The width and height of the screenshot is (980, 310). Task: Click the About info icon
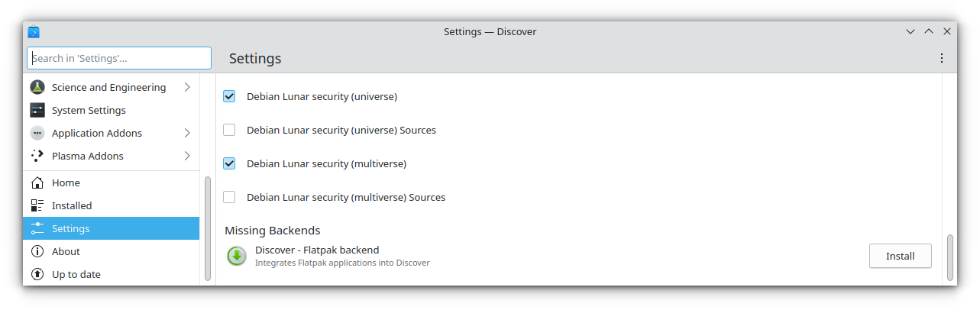(37, 251)
